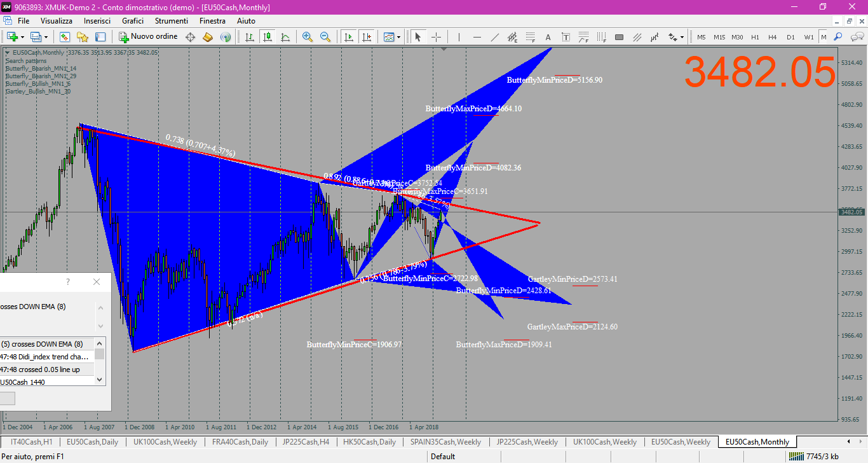868x463 pixels.
Task: Select the Text 'A' tool
Action: (x=548, y=37)
